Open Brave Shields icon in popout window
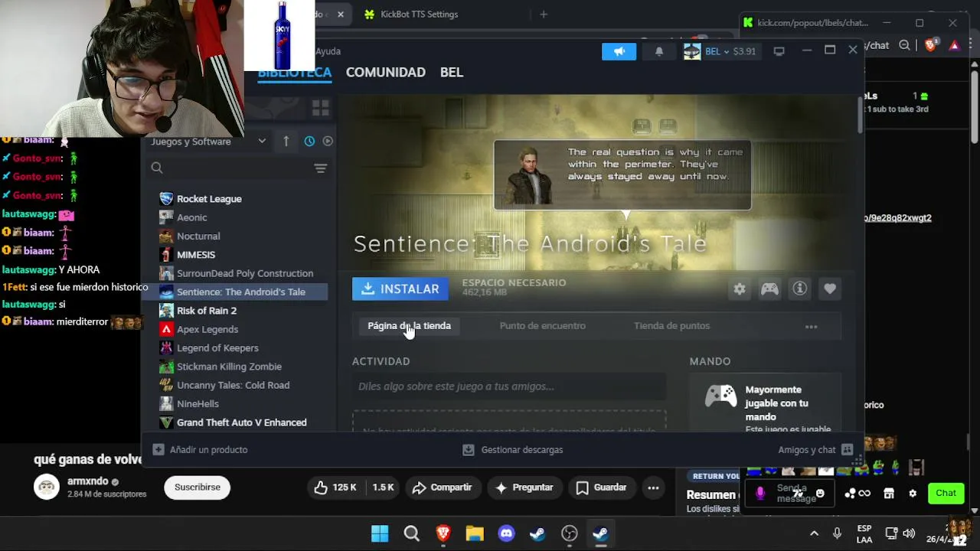 931,46
